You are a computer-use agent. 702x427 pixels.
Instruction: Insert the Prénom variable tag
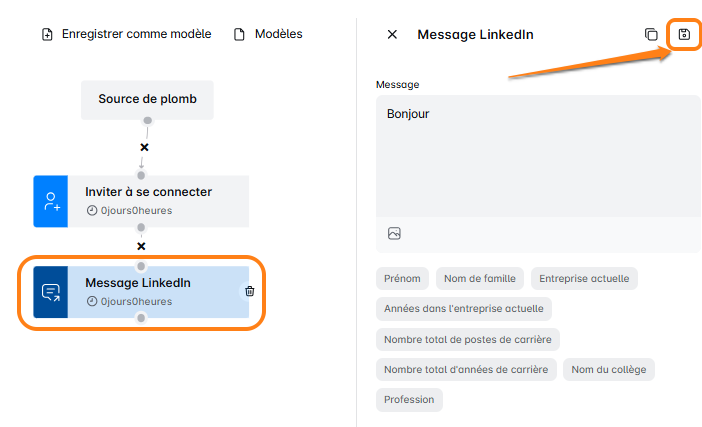[403, 279]
